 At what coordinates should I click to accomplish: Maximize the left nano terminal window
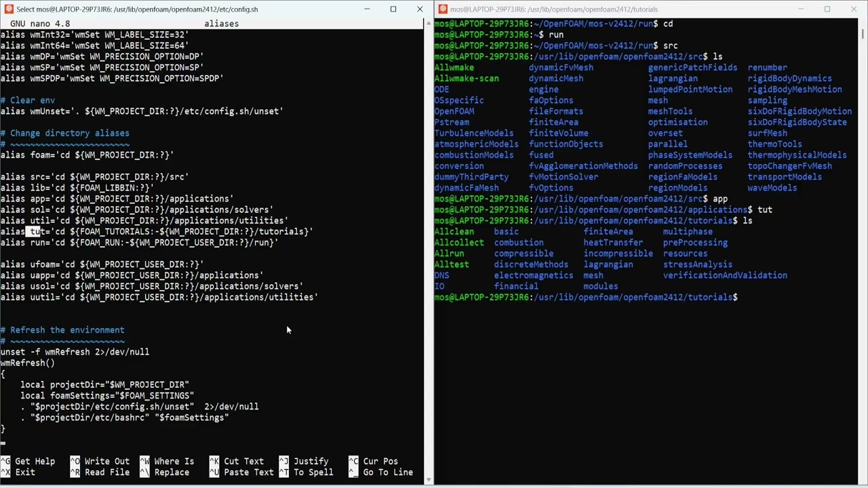(393, 9)
